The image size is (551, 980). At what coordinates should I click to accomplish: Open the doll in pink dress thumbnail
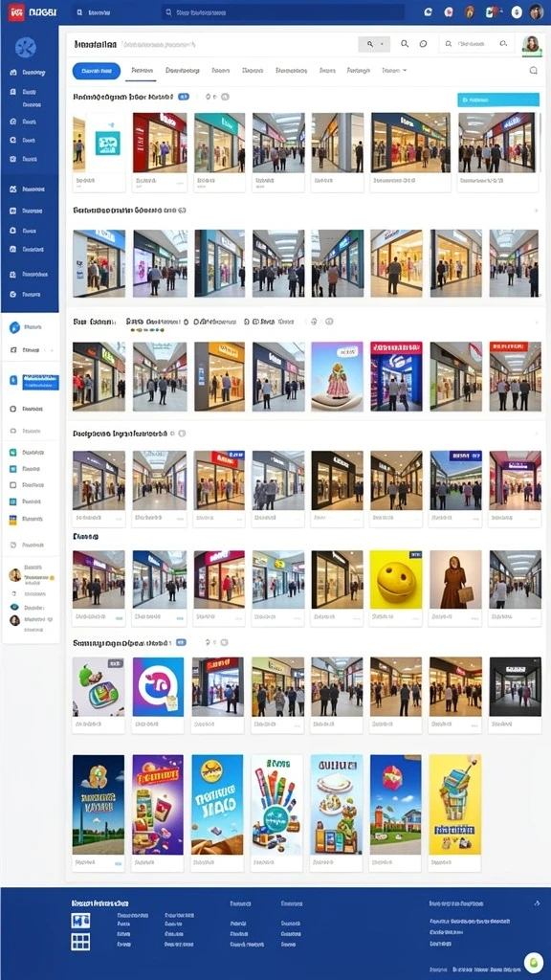[337, 376]
